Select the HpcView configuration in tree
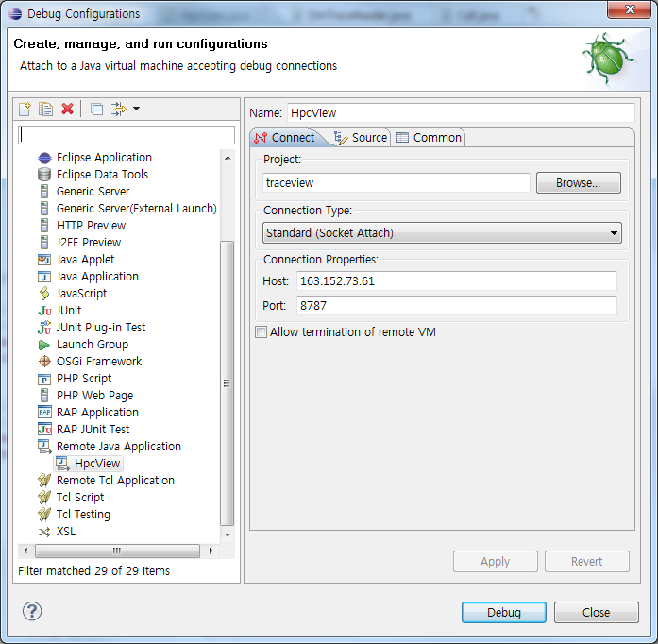The width and height of the screenshot is (658, 644). click(x=89, y=464)
